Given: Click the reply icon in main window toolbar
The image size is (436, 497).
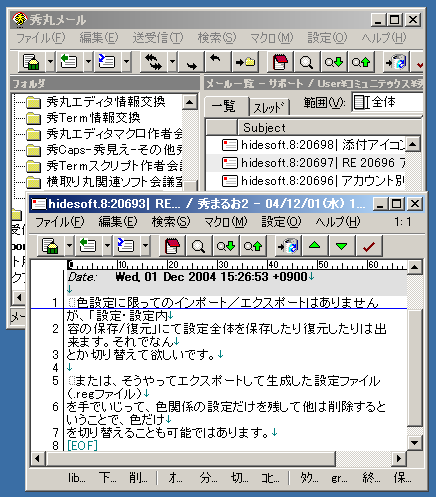Looking at the screenshot, I should pyautogui.click(x=69, y=62).
